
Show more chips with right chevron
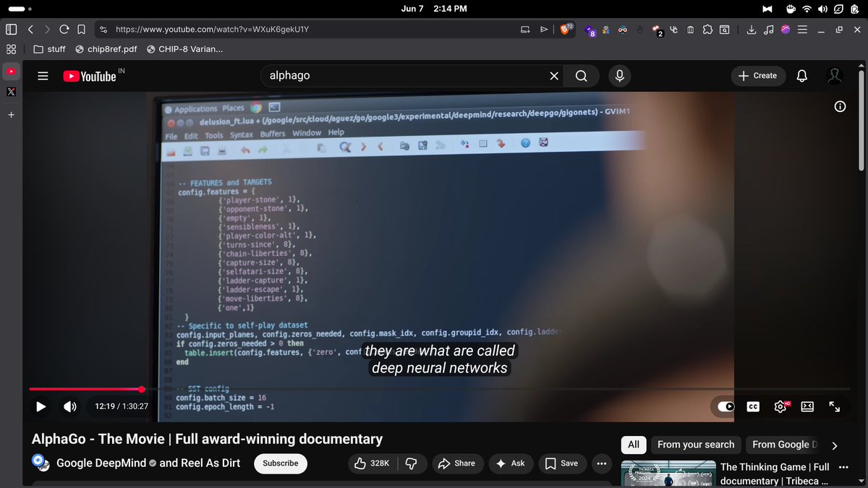coord(835,445)
